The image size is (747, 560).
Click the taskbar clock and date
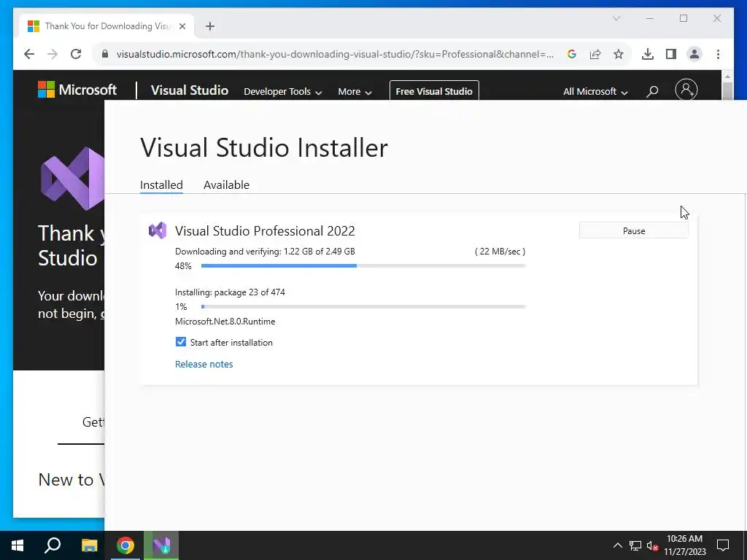[684, 545]
